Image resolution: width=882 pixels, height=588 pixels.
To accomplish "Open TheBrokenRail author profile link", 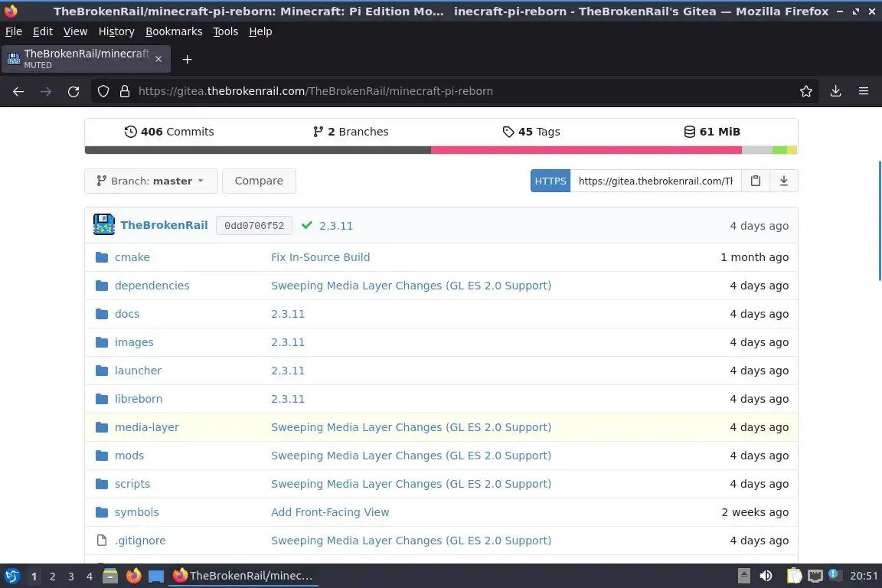I will (x=164, y=225).
